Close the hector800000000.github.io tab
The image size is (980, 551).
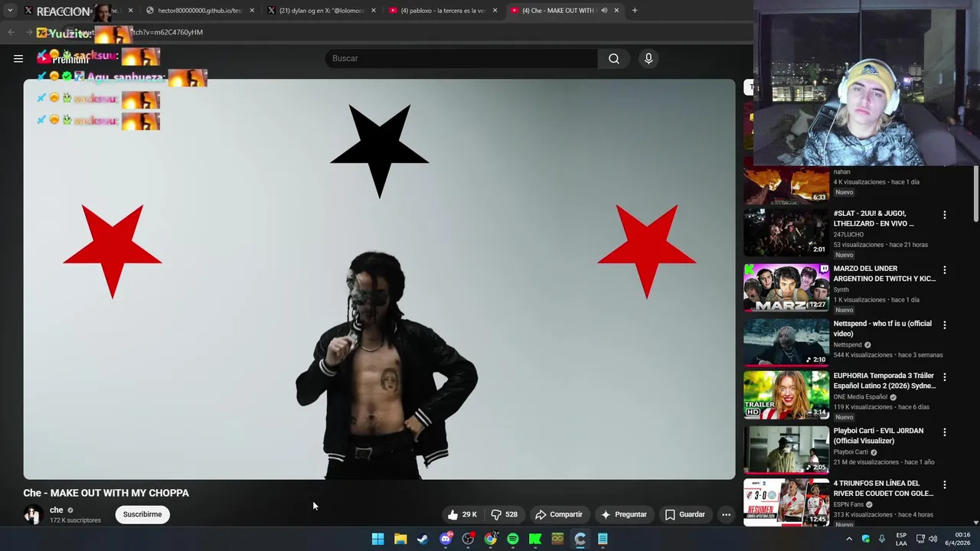click(252, 11)
